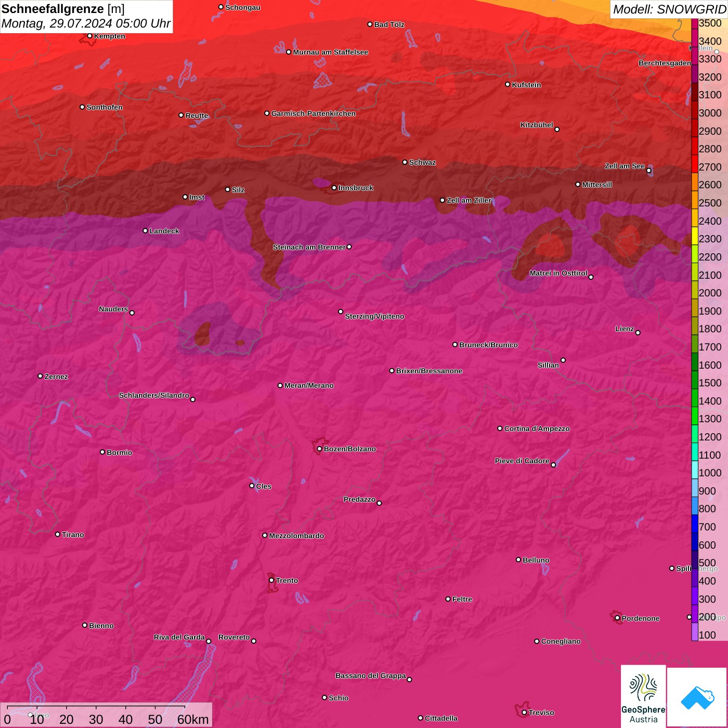
Task: Click the Cittadella label
Action: pyautogui.click(x=441, y=718)
